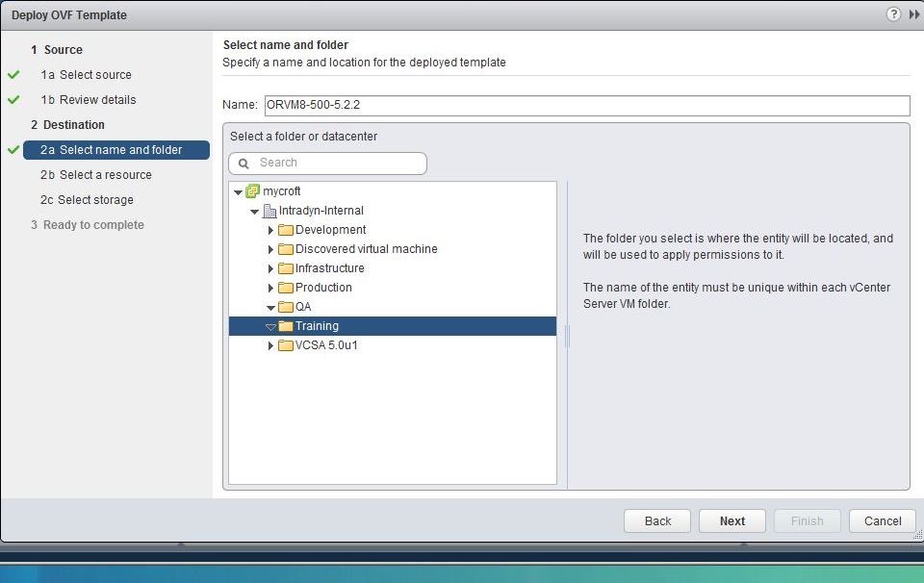The image size is (924, 583).
Task: Click the Development folder icon
Action: coord(285,230)
